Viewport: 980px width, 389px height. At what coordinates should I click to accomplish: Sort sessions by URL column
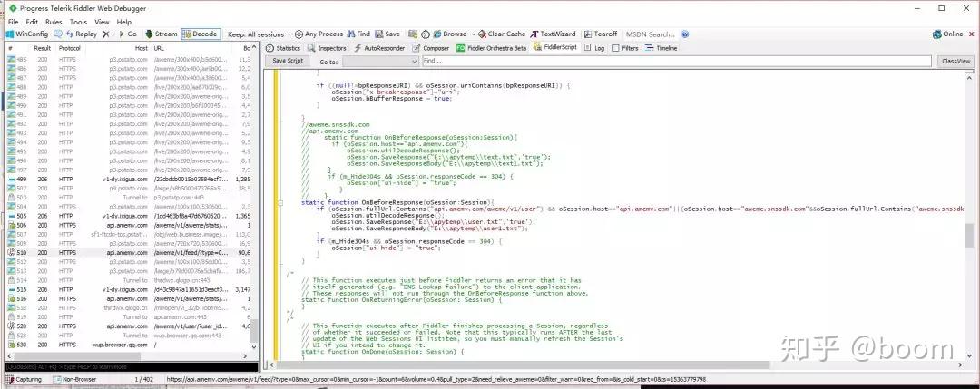tap(159, 48)
